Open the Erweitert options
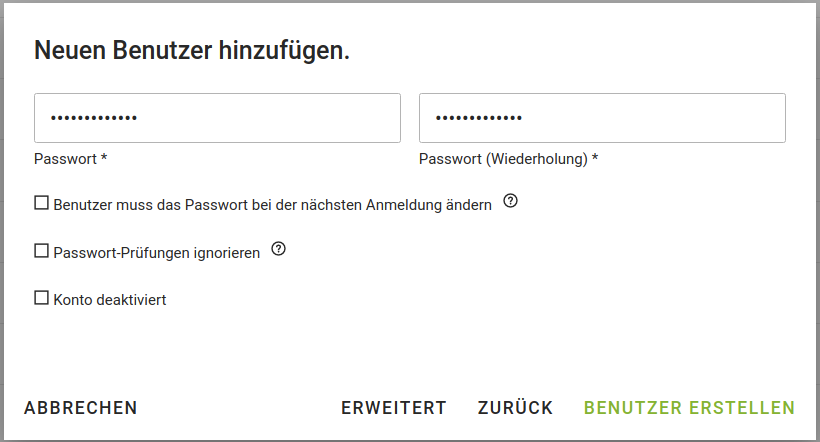Viewport: 820px width, 442px height. [x=394, y=408]
